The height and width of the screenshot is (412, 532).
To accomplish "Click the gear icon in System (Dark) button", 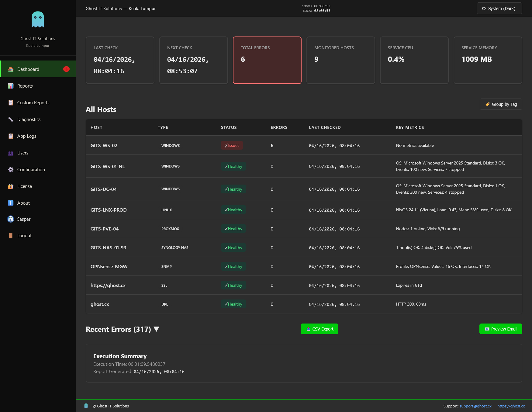I will tap(484, 9).
